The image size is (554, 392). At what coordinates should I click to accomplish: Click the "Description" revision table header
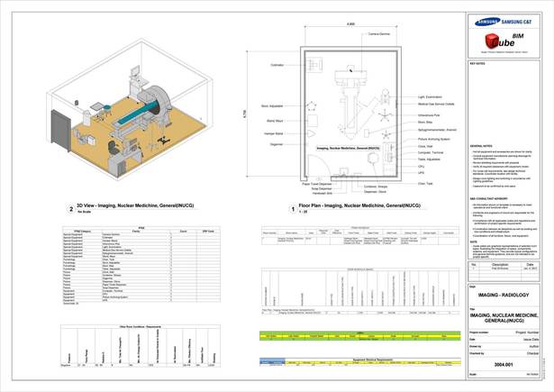(500, 264)
